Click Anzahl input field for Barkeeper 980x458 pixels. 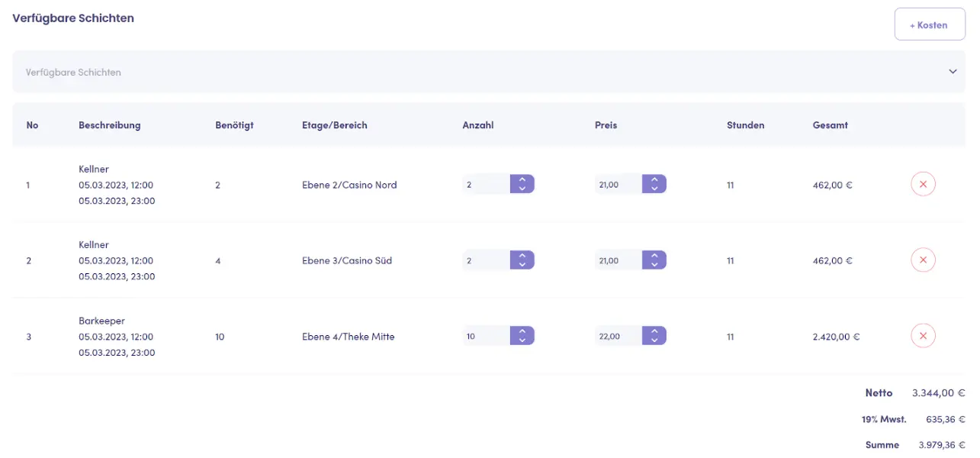pos(485,336)
